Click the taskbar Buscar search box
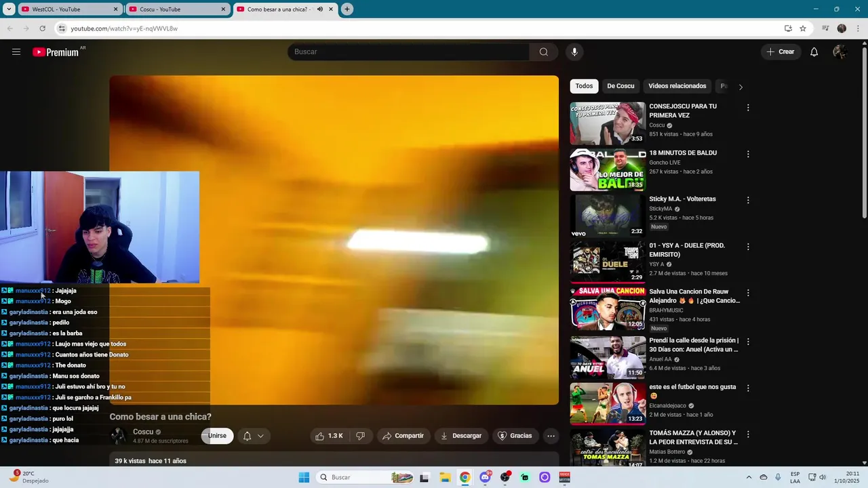 [366, 477]
